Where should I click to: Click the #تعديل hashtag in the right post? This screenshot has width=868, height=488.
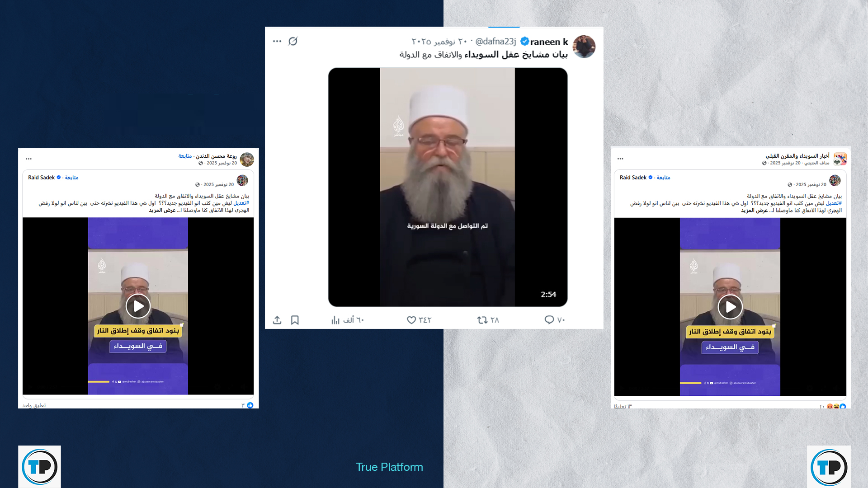(834, 203)
